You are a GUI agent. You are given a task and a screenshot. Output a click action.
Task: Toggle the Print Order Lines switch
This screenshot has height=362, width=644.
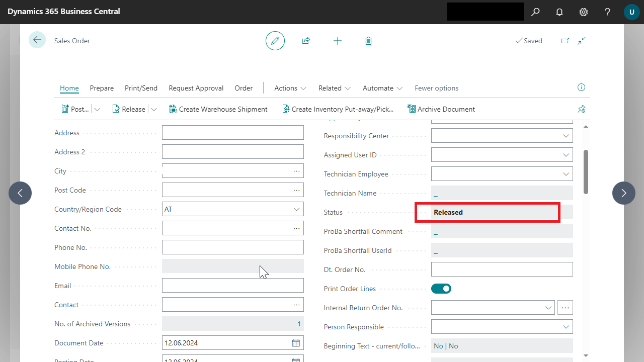[441, 289]
